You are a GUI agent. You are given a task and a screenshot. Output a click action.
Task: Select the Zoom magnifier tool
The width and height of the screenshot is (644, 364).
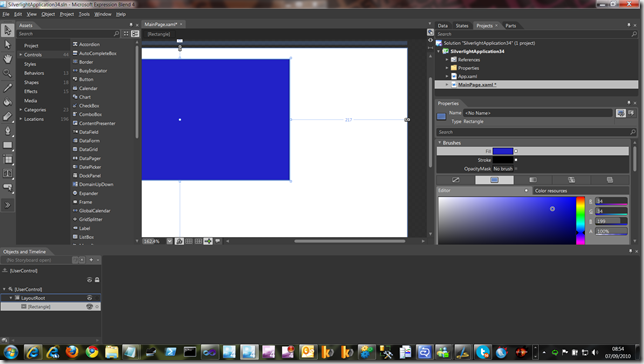tap(7, 73)
